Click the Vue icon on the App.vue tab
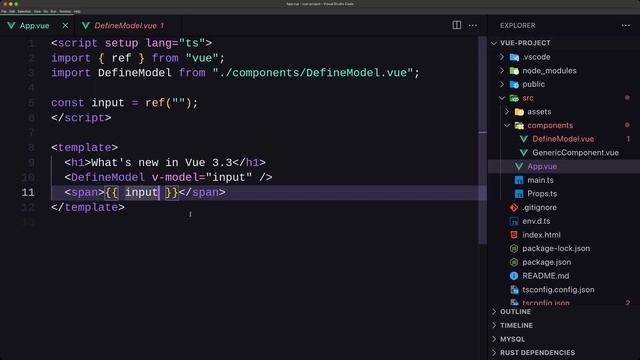Screen dimensions: 640x360 point(11,25)
